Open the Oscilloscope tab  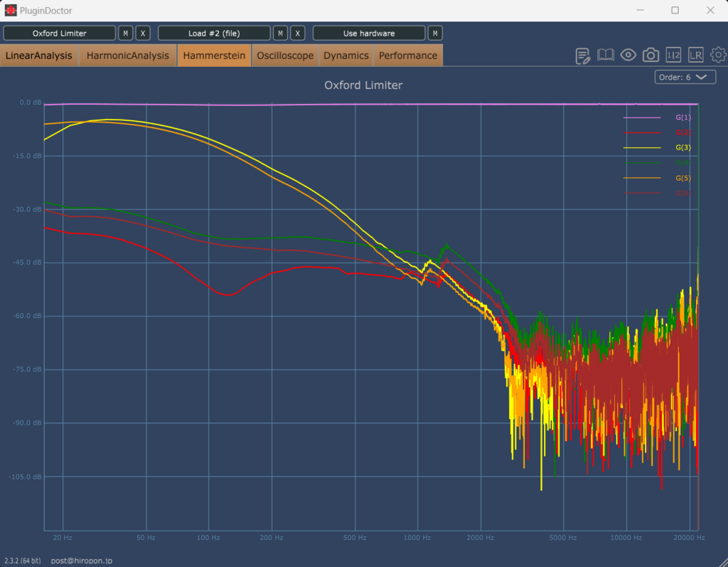285,55
